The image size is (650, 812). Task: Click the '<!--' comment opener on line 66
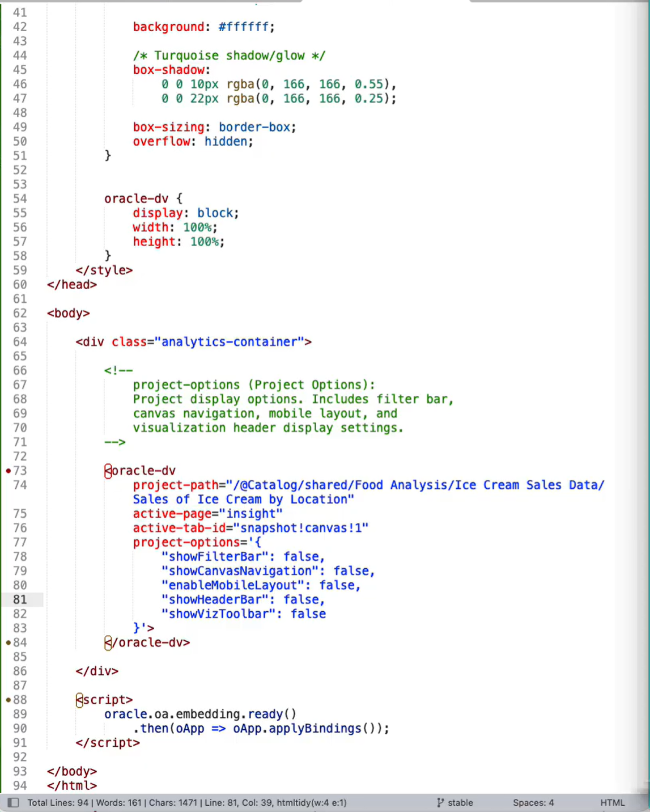point(118,370)
